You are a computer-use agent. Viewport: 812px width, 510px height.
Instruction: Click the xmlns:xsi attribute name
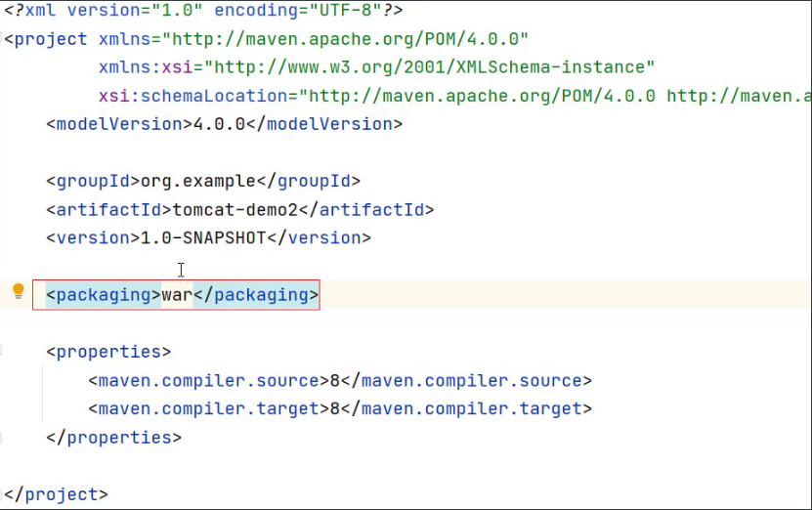(x=146, y=67)
